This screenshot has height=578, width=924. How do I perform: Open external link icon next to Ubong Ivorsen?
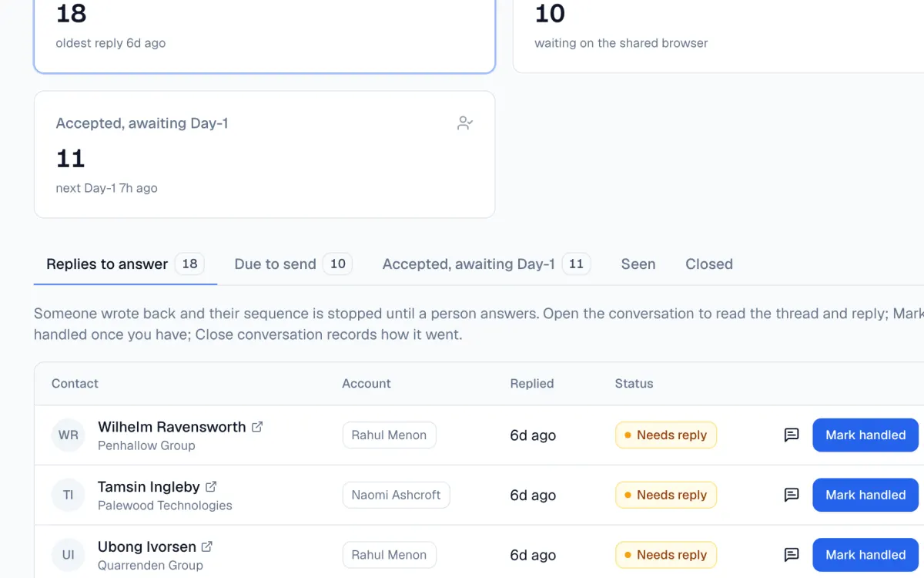point(207,547)
